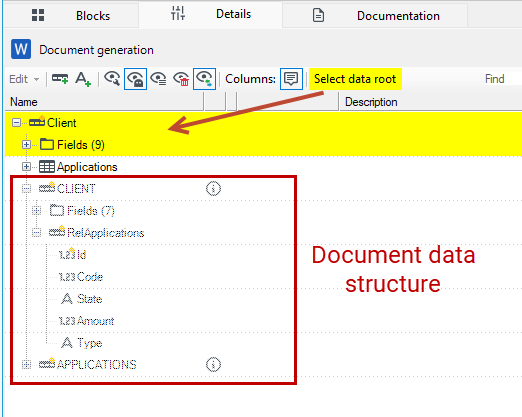Expand the APPLICATIONS structure node
Image resolution: width=522 pixels, height=417 pixels.
[x=26, y=365]
